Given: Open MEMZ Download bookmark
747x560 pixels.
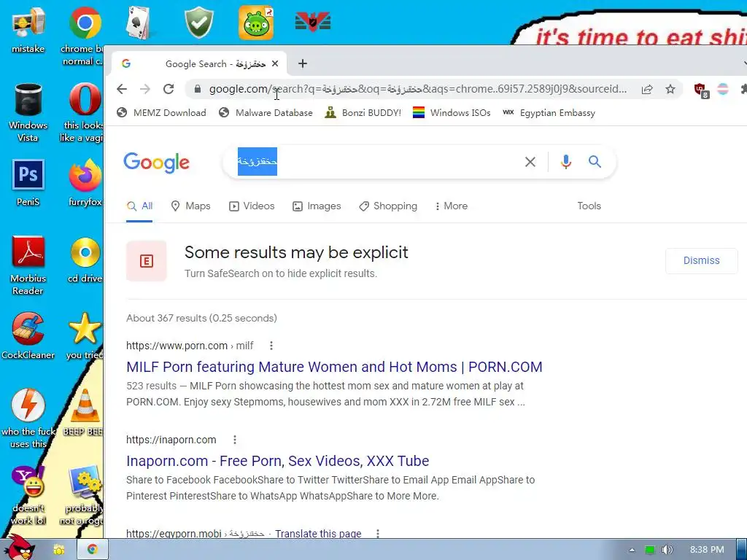Looking at the screenshot, I should (161, 113).
